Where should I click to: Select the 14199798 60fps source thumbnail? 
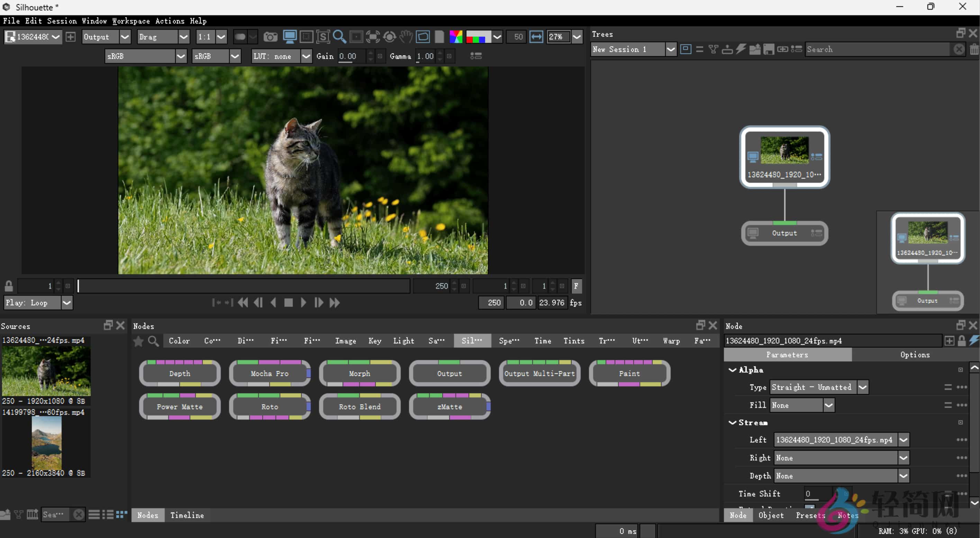click(x=46, y=443)
